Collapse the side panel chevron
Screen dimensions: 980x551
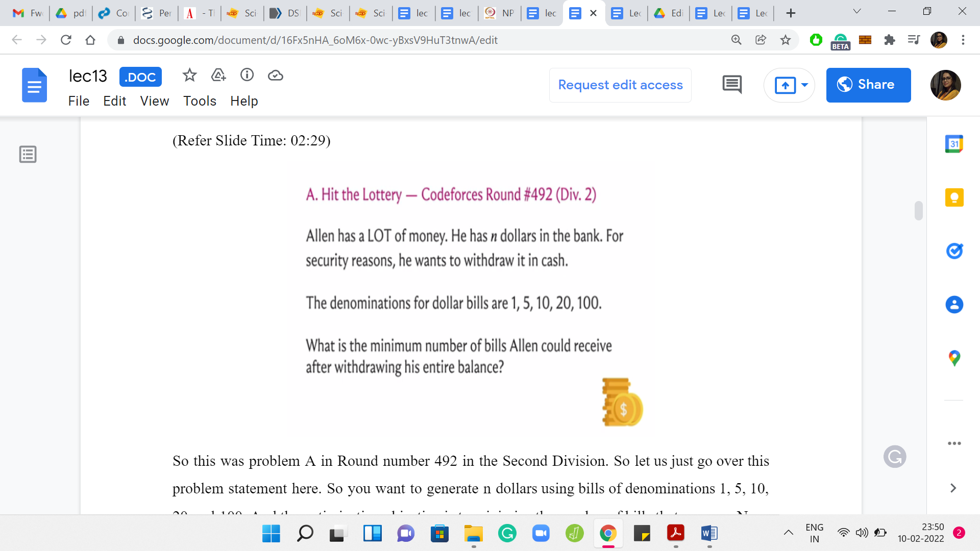(953, 488)
